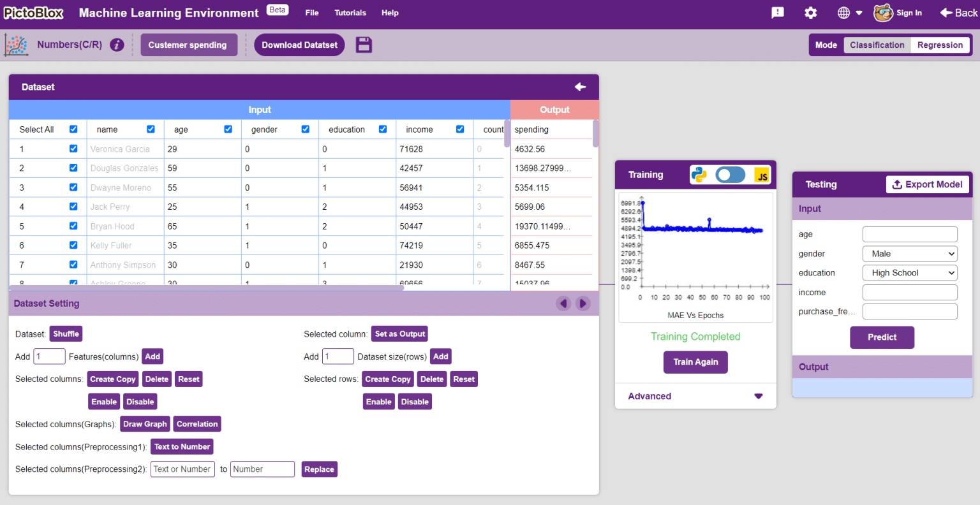Uncheck the age column checkbox
This screenshot has height=505, width=980.
[x=228, y=129]
